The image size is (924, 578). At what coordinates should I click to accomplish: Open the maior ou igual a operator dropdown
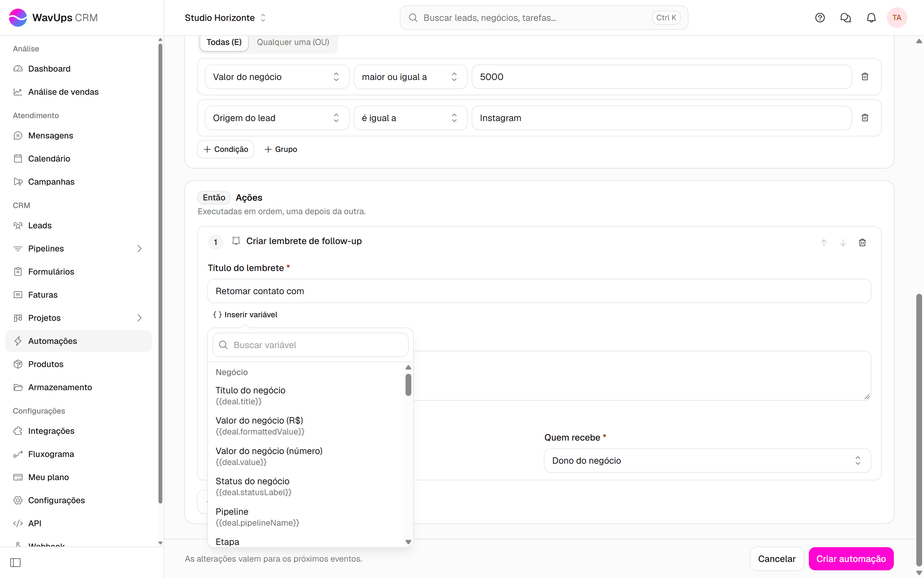pyautogui.click(x=410, y=77)
